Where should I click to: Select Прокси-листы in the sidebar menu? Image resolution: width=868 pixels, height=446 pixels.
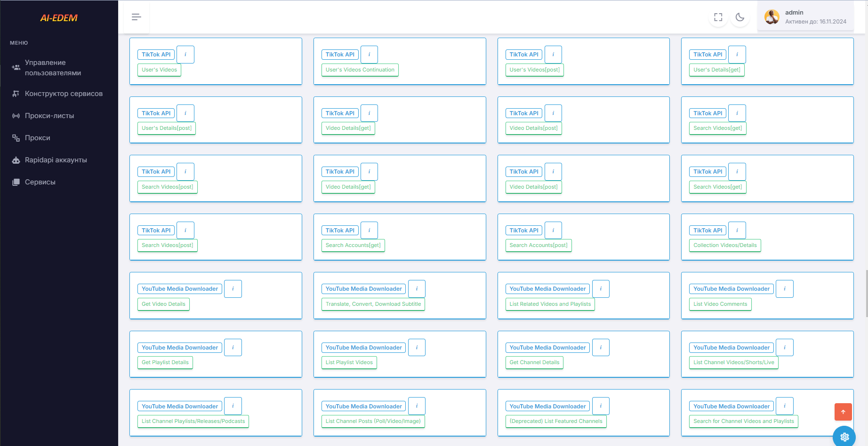59,116
